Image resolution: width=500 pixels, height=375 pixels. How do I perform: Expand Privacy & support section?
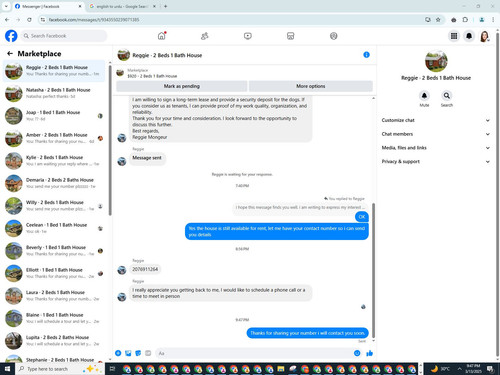click(x=436, y=161)
